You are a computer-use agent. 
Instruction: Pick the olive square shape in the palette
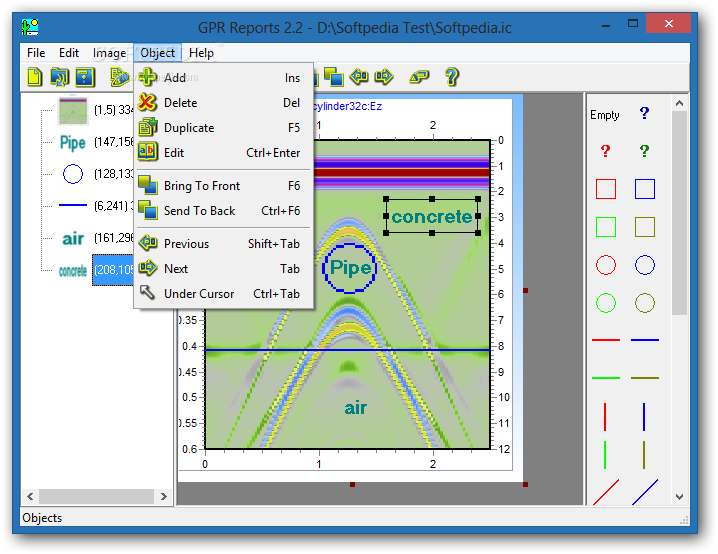[x=645, y=227]
